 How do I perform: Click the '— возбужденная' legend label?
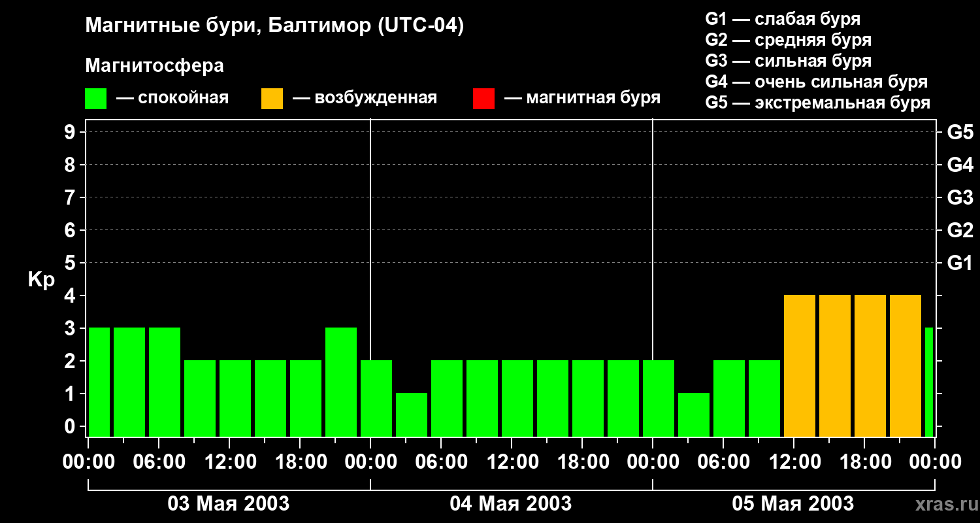tap(365, 98)
